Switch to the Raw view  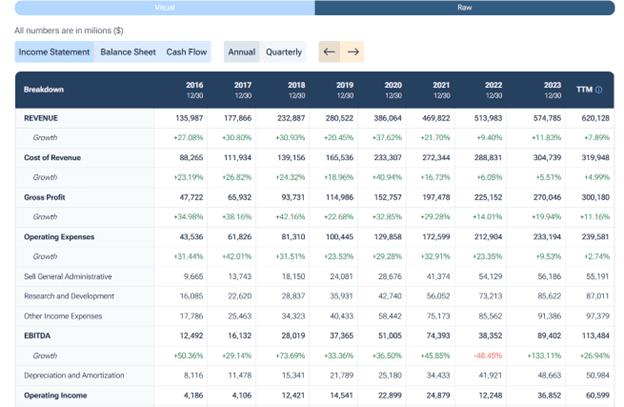point(464,8)
